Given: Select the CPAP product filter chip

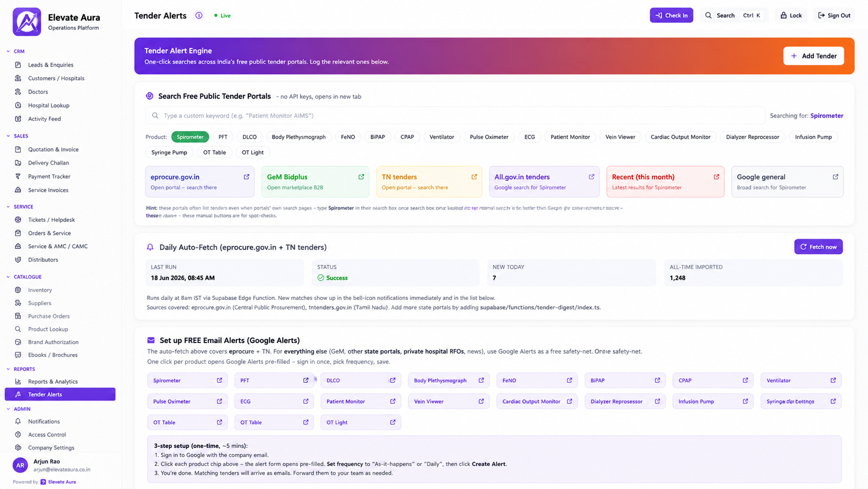Looking at the screenshot, I should click(x=408, y=137).
